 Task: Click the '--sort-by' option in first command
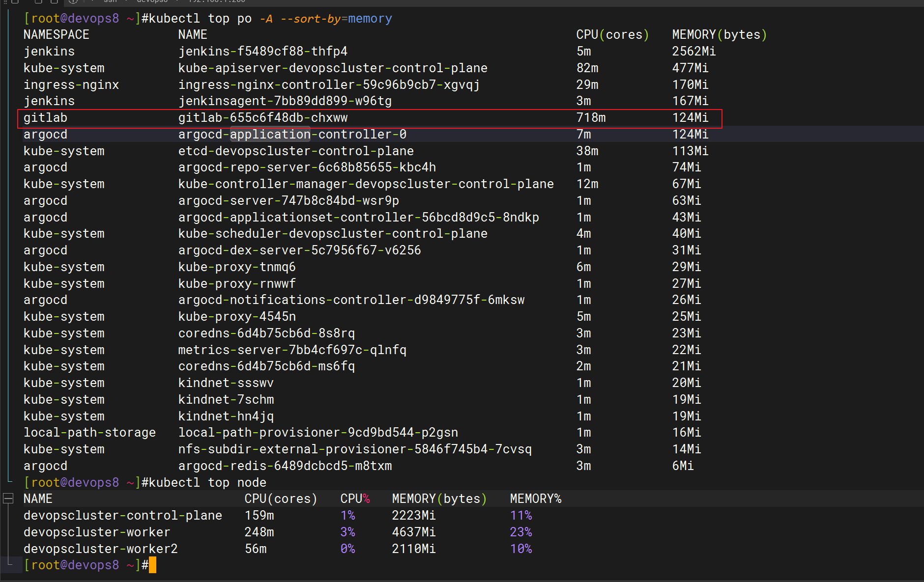tap(311, 19)
